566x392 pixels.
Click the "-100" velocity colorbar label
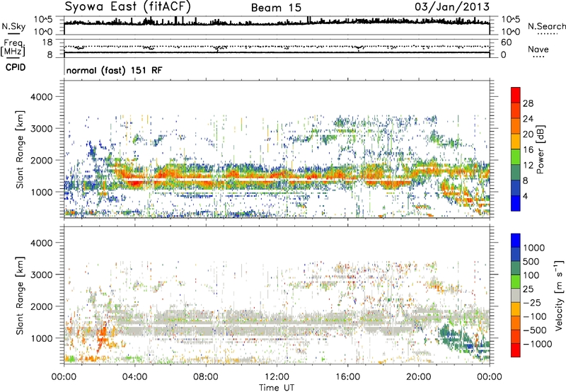(535, 316)
